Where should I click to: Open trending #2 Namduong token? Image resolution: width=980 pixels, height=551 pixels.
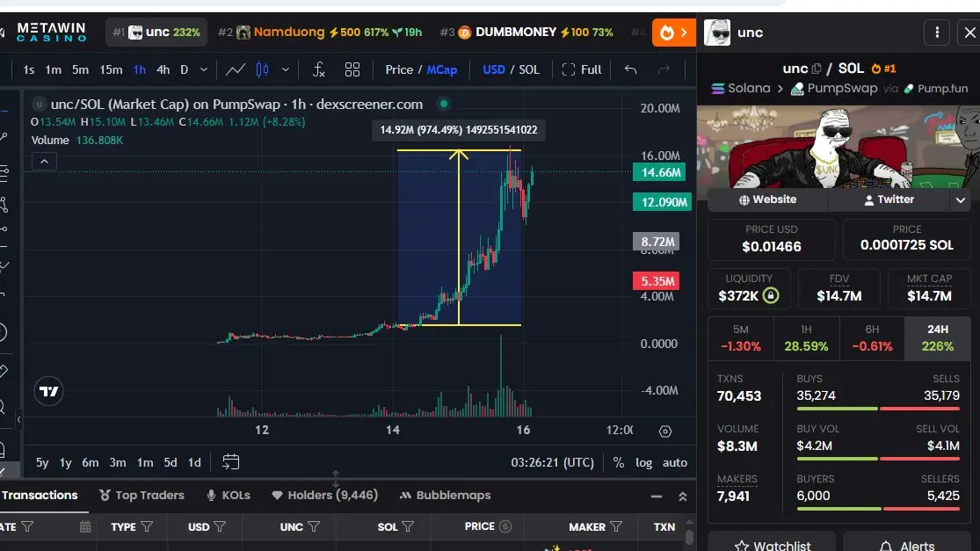[x=320, y=33]
